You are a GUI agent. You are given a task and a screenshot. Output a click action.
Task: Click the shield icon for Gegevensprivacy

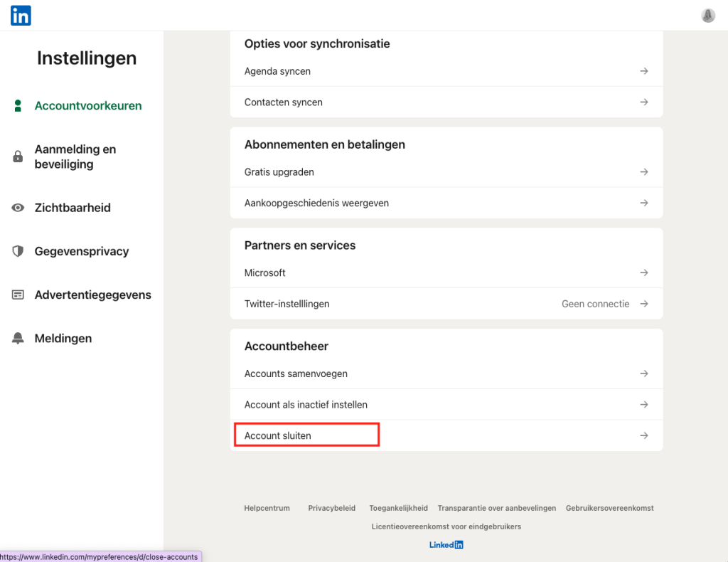tap(18, 251)
